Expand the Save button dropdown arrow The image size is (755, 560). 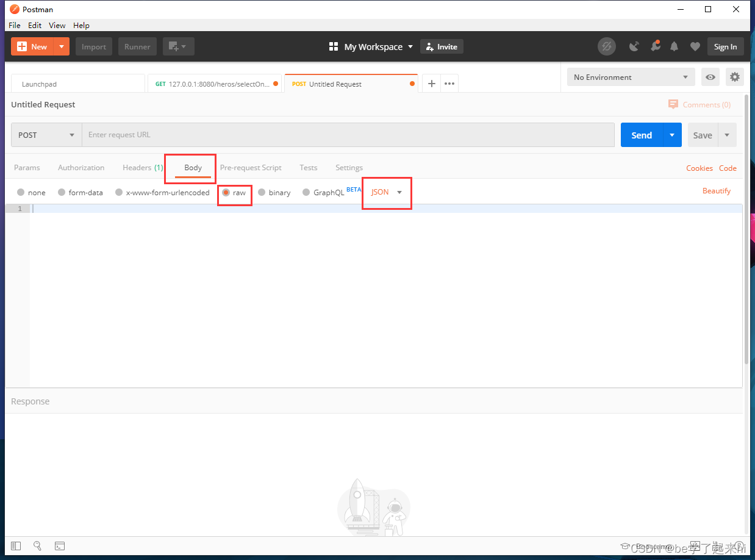727,135
